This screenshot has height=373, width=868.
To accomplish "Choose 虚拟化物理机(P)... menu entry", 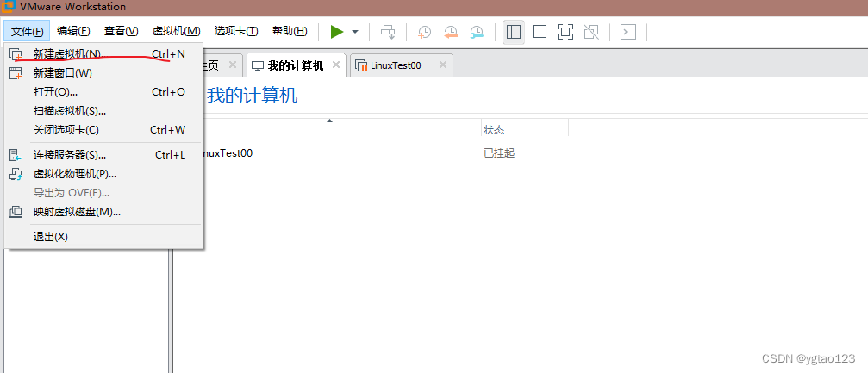I will coord(104,174).
